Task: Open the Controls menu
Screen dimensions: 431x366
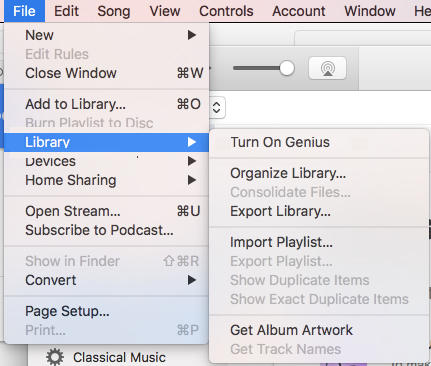Action: click(x=226, y=11)
